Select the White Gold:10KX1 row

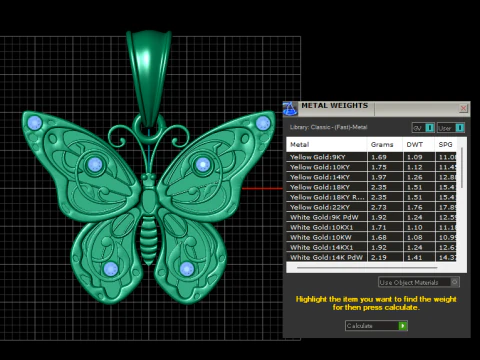pyautogui.click(x=371, y=227)
